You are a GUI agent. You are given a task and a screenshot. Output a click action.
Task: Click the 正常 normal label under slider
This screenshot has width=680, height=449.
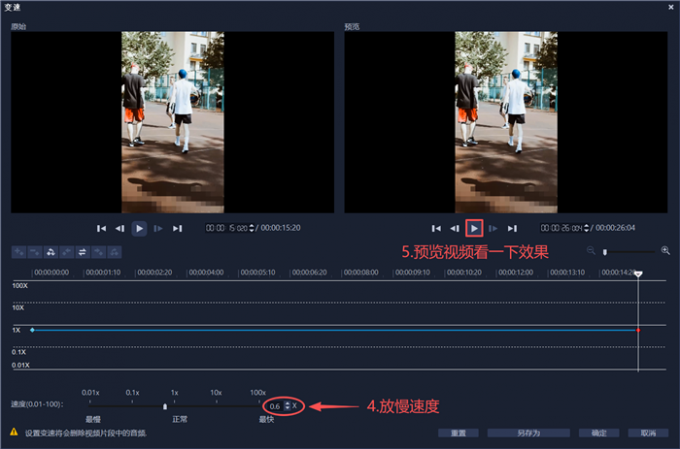click(180, 420)
